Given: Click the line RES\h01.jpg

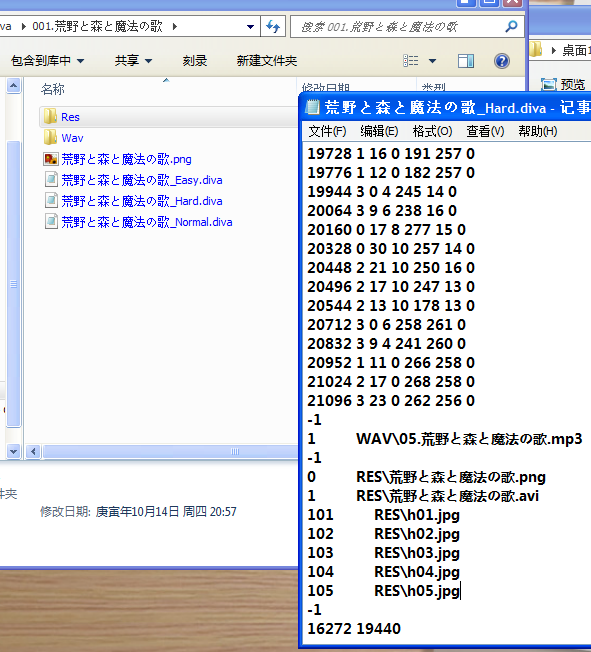Looking at the screenshot, I should pos(417,515).
